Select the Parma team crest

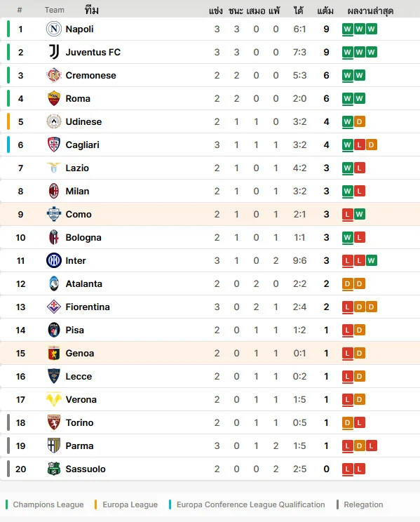pyautogui.click(x=53, y=446)
